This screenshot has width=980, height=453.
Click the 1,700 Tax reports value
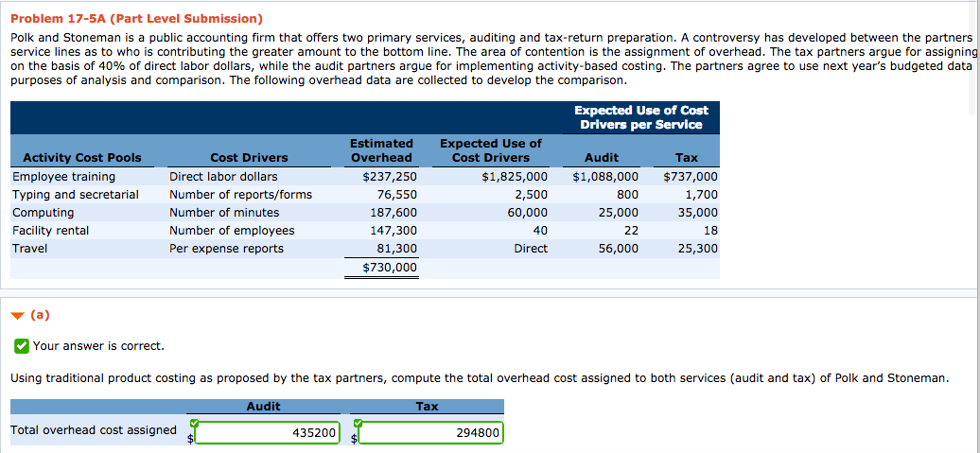tap(702, 195)
